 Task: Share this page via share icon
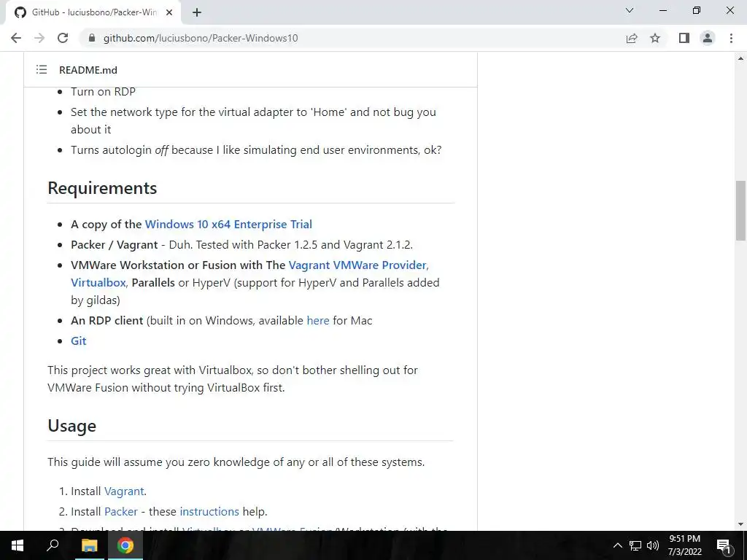click(632, 38)
